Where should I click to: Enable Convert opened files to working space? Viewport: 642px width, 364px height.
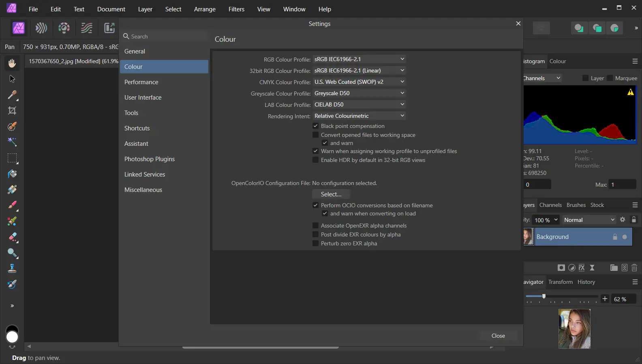coord(315,135)
